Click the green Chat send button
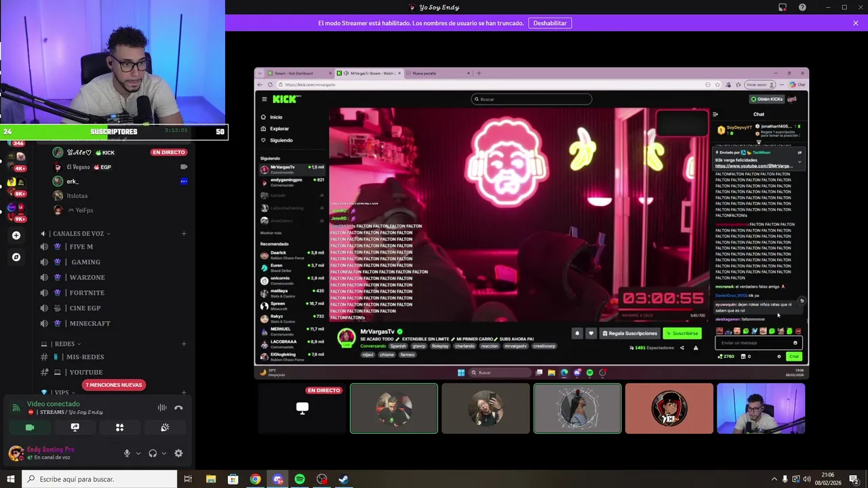Screen dimensions: 868x488 [793, 357]
